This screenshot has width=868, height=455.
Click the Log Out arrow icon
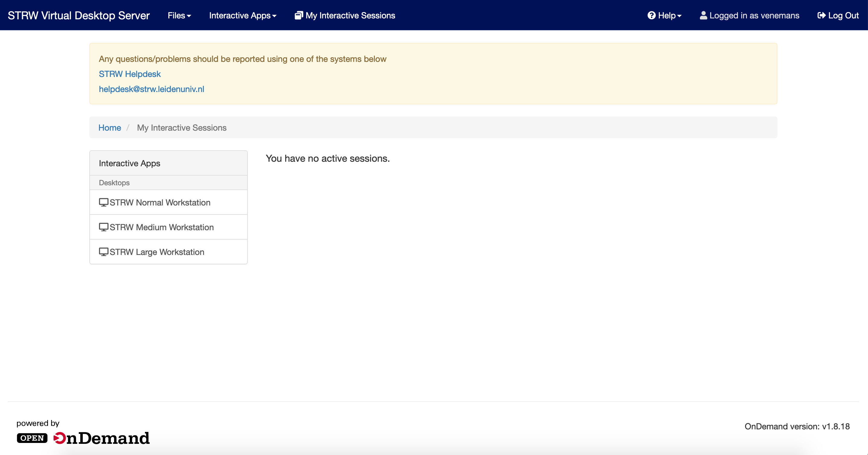tap(821, 15)
